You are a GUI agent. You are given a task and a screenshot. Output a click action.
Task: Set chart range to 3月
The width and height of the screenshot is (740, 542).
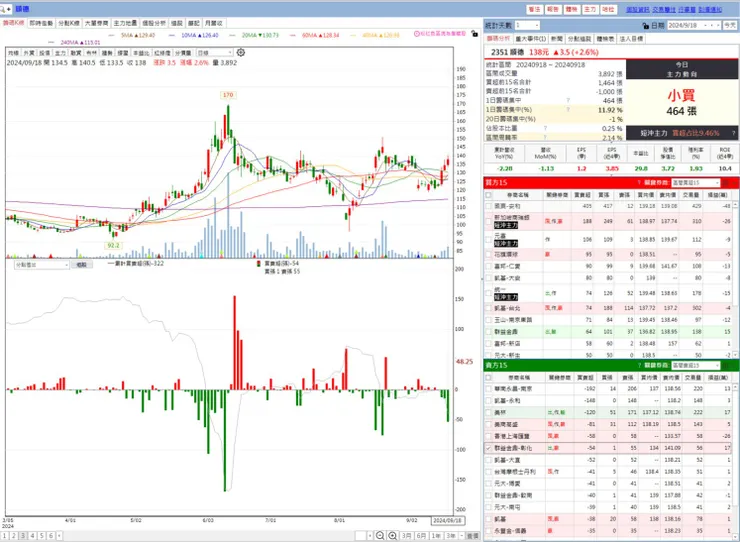click(x=406, y=535)
